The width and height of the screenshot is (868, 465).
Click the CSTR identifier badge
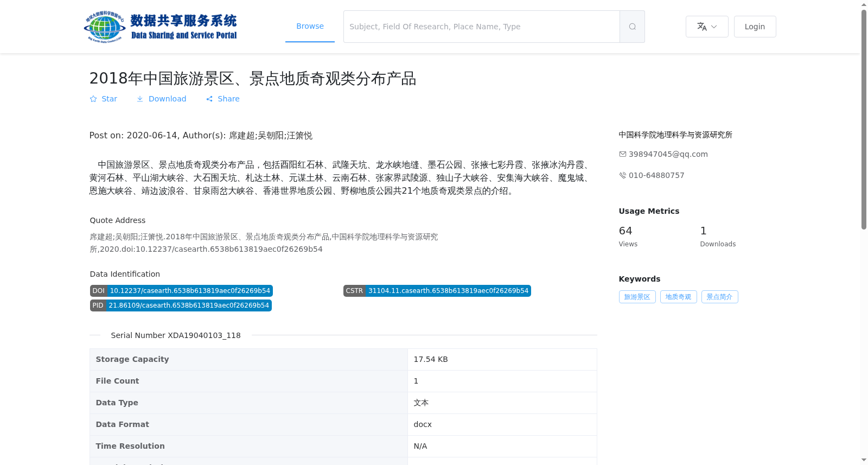(437, 291)
